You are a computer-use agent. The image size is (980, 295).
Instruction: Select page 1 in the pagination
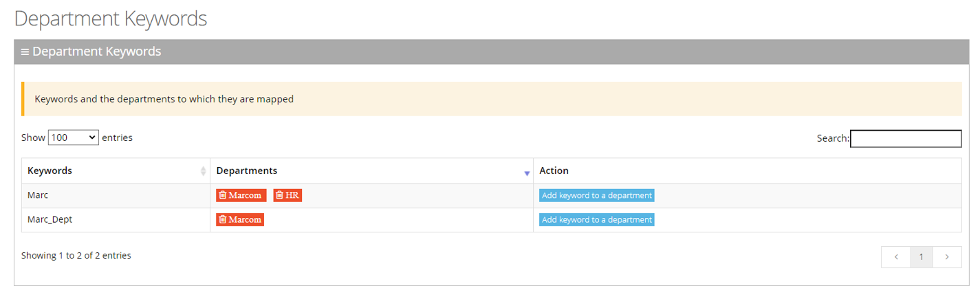click(922, 256)
